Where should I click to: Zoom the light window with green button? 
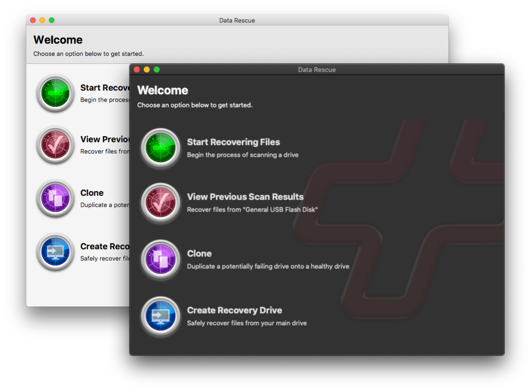point(52,20)
